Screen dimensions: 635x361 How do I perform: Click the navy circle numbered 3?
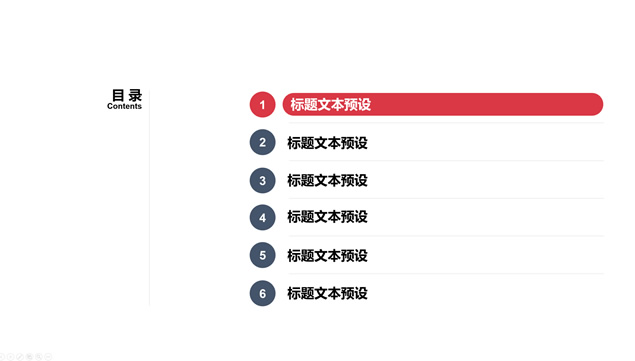(262, 180)
